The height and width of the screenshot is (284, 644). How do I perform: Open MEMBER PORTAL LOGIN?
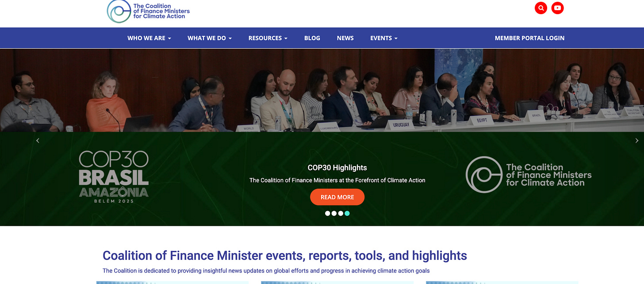click(x=529, y=38)
